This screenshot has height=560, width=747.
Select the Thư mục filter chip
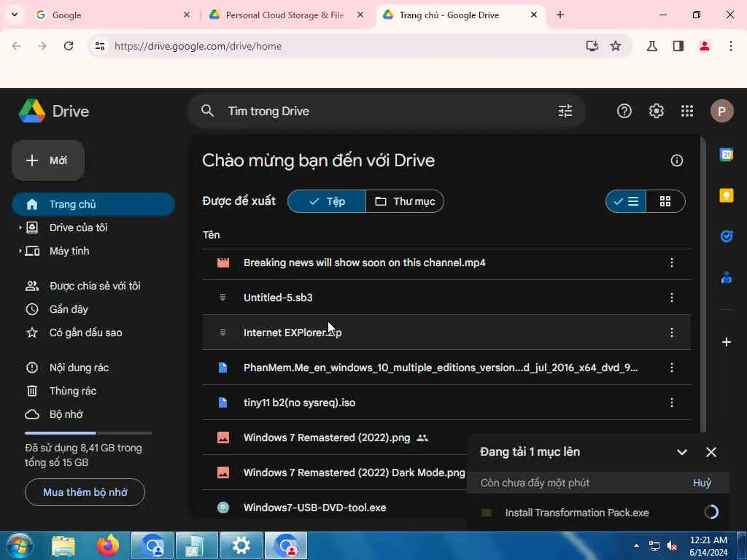(405, 201)
